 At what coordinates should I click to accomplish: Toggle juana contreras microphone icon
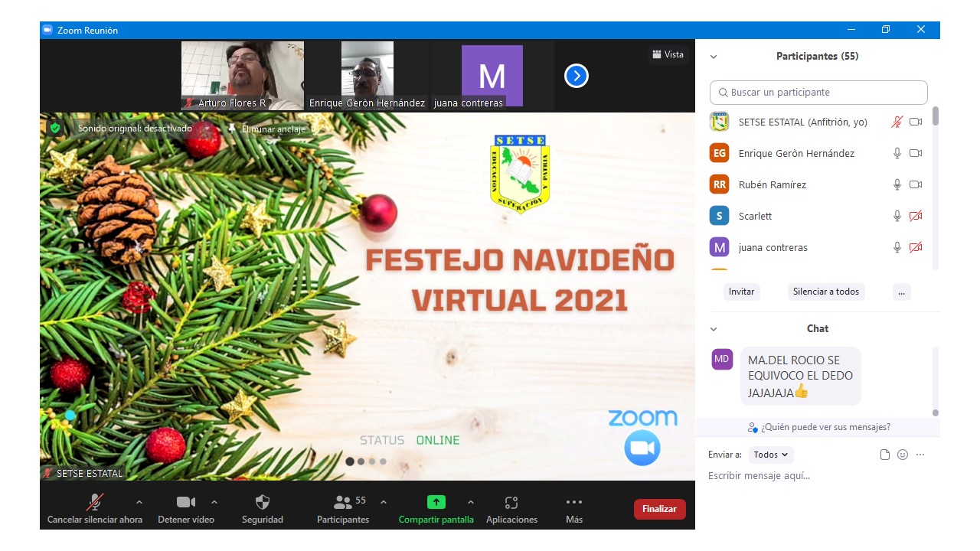click(897, 247)
